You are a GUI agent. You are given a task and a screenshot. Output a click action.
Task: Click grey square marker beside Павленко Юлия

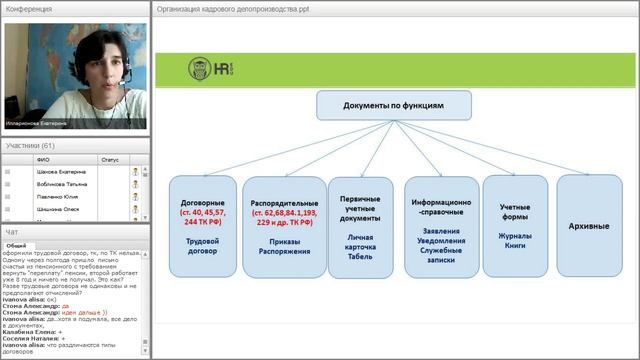coord(7,197)
